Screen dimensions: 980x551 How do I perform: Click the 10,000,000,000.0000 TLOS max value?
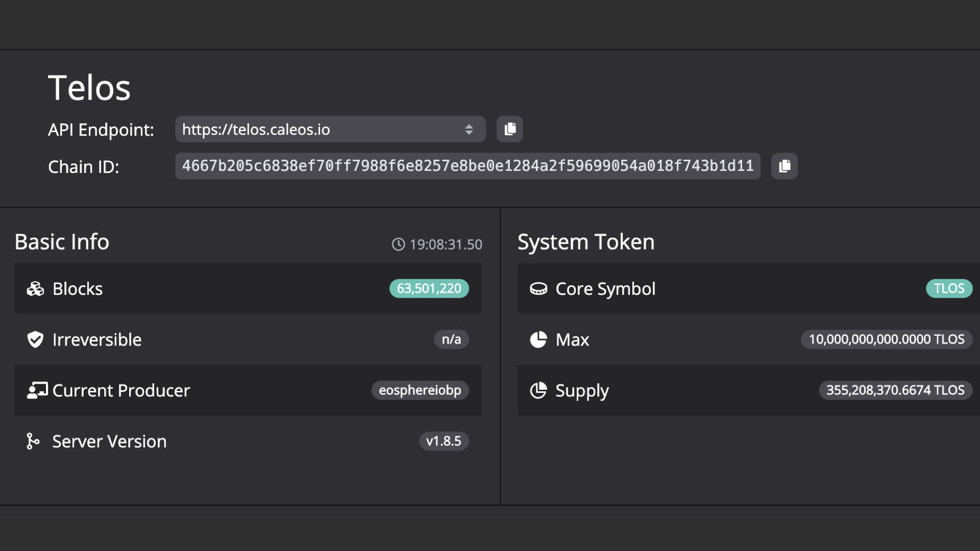pyautogui.click(x=887, y=339)
